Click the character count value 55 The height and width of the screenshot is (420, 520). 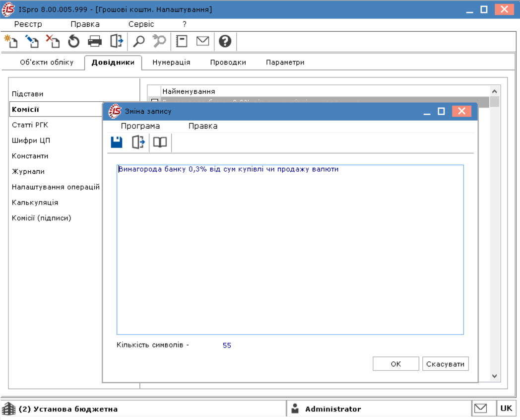[227, 346]
